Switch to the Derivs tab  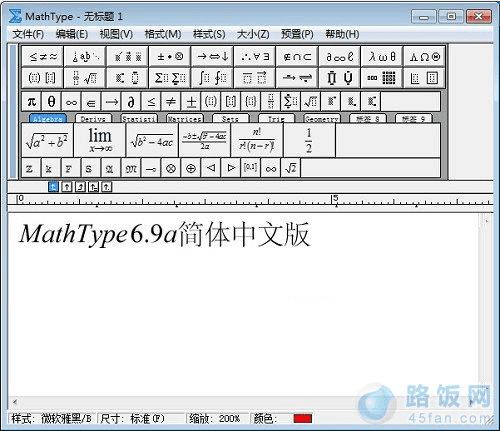click(x=93, y=118)
